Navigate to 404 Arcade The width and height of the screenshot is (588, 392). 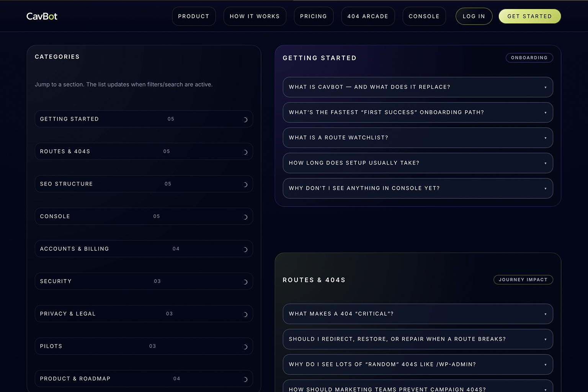(x=368, y=16)
